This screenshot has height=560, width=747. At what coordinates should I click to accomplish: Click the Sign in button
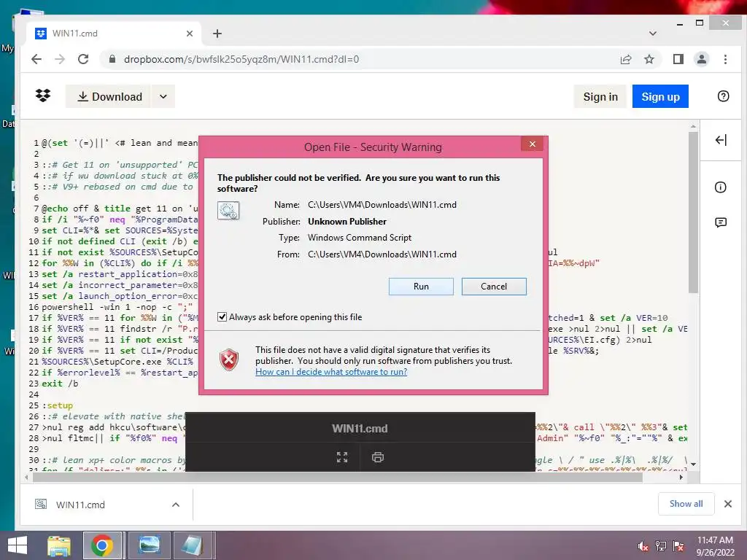[600, 97]
